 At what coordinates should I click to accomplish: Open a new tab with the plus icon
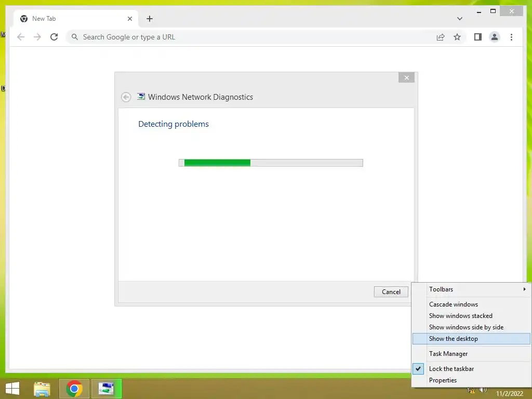[150, 19]
